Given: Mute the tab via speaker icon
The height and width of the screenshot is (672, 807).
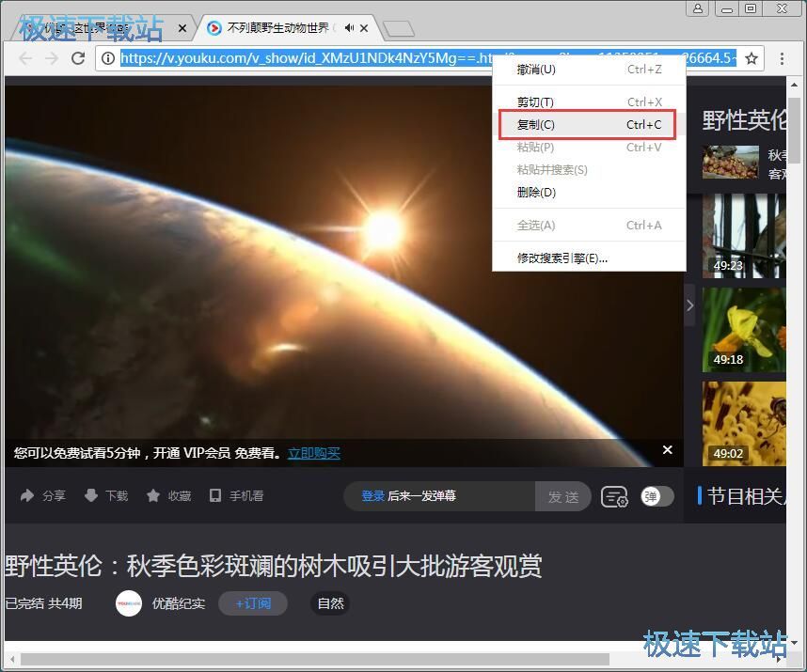Looking at the screenshot, I should point(349,28).
